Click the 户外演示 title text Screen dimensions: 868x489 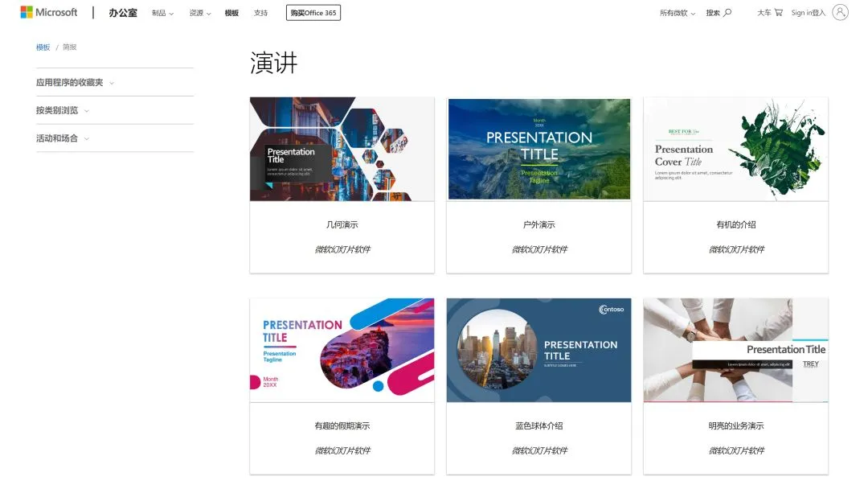[x=539, y=224]
